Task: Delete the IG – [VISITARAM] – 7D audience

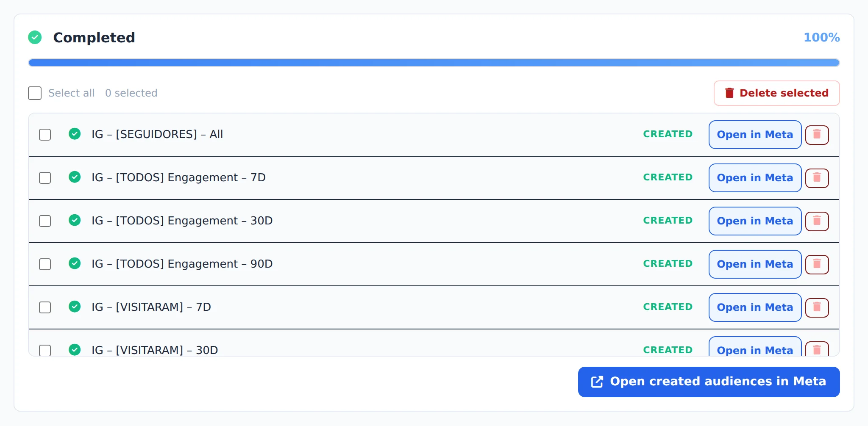Action: (817, 307)
